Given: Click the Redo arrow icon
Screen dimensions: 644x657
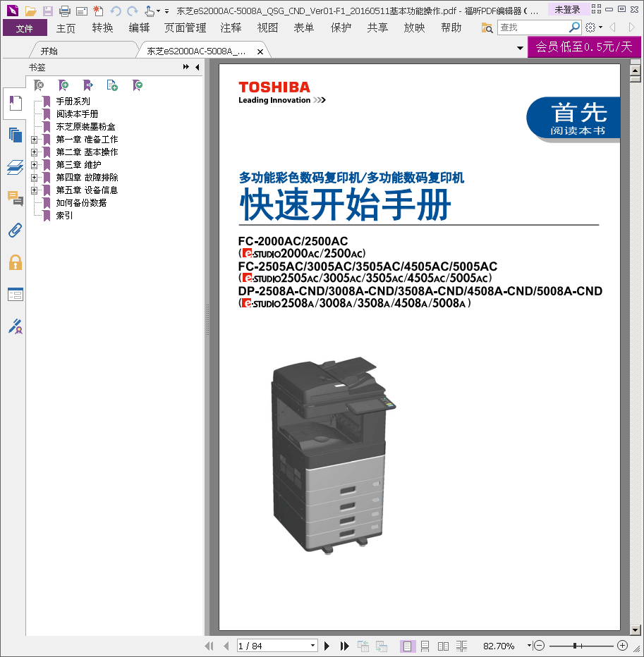Looking at the screenshot, I should point(133,11).
